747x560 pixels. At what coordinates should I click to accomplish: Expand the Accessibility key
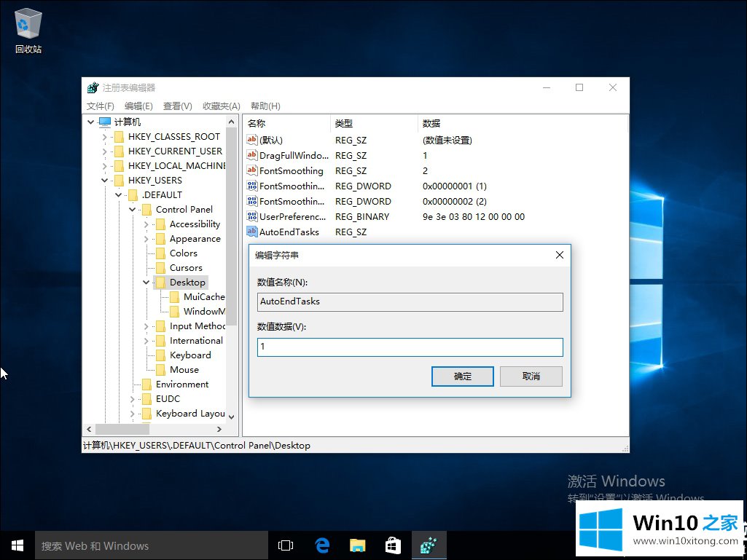[x=146, y=224]
